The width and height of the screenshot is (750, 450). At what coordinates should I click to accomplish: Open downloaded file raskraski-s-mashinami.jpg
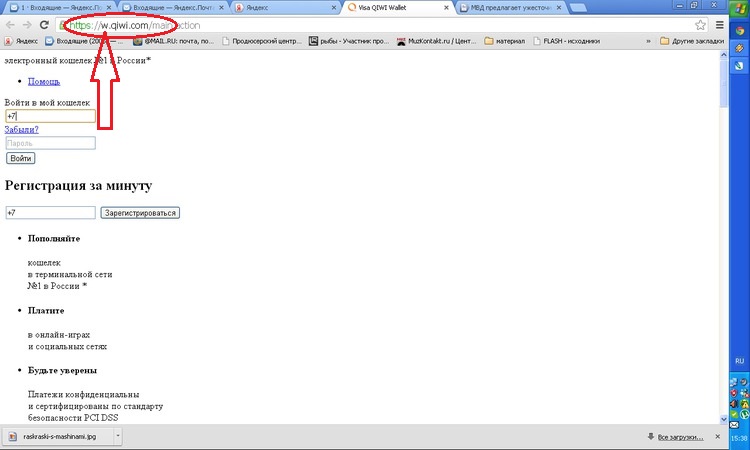point(59,436)
